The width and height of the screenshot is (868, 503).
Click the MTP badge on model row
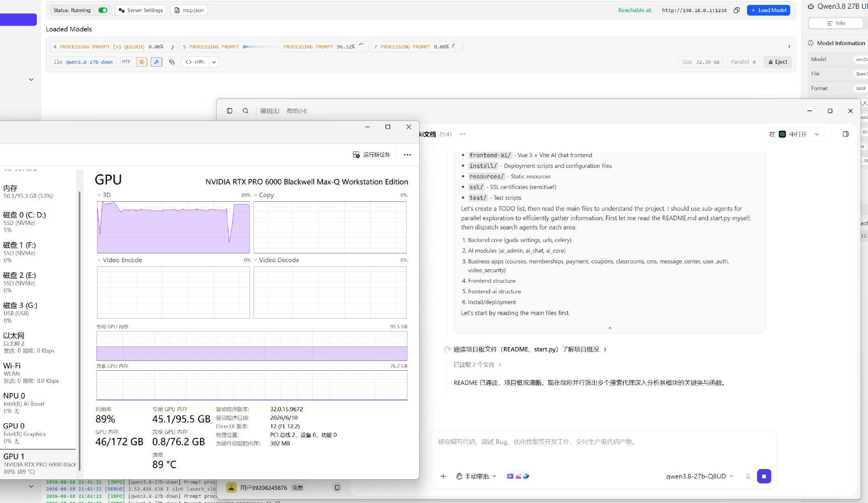click(126, 62)
